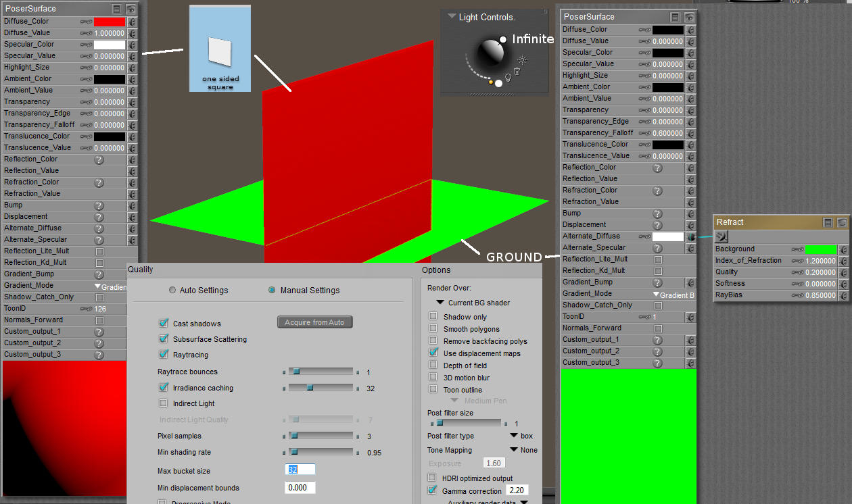Toggle the Irradiance caching checkbox
The image size is (852, 504).
[x=163, y=388]
